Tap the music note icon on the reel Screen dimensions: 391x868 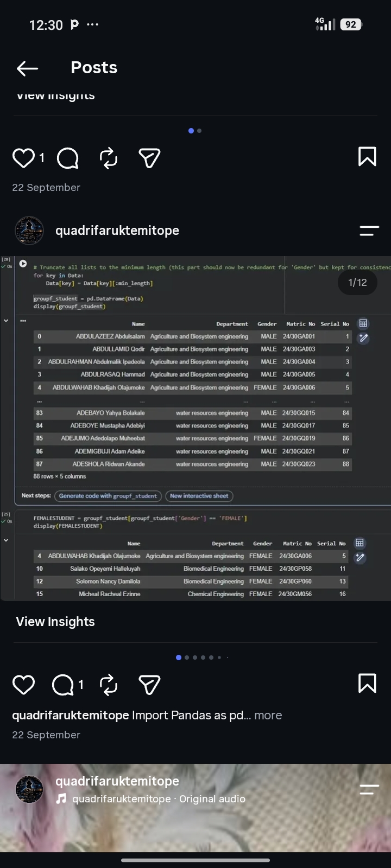[x=62, y=799]
